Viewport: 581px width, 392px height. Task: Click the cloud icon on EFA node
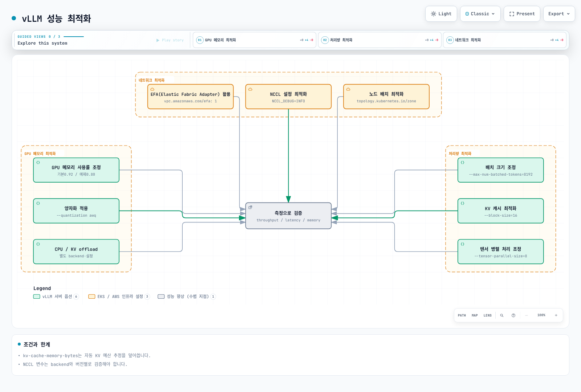[152, 89]
